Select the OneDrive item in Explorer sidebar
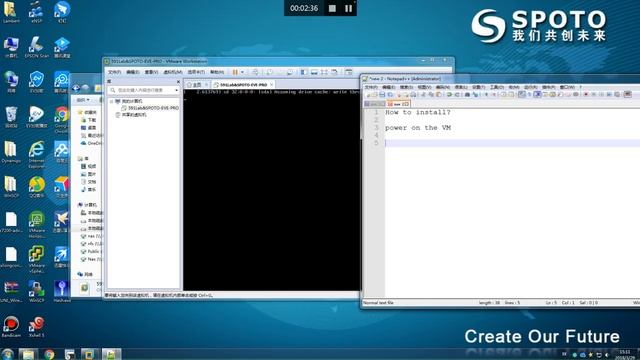The width and height of the screenshot is (640, 360). click(x=91, y=143)
